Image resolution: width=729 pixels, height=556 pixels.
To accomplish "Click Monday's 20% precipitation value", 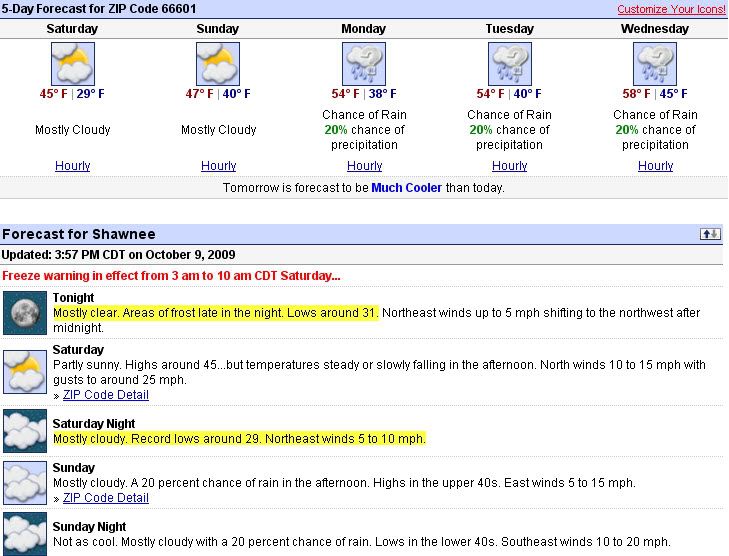I will coord(336,130).
